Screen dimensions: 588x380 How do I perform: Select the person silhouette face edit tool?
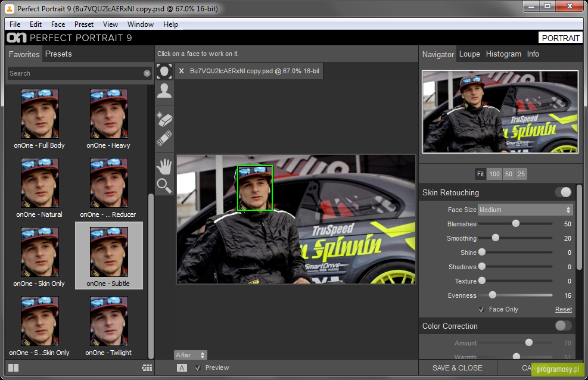tap(164, 91)
